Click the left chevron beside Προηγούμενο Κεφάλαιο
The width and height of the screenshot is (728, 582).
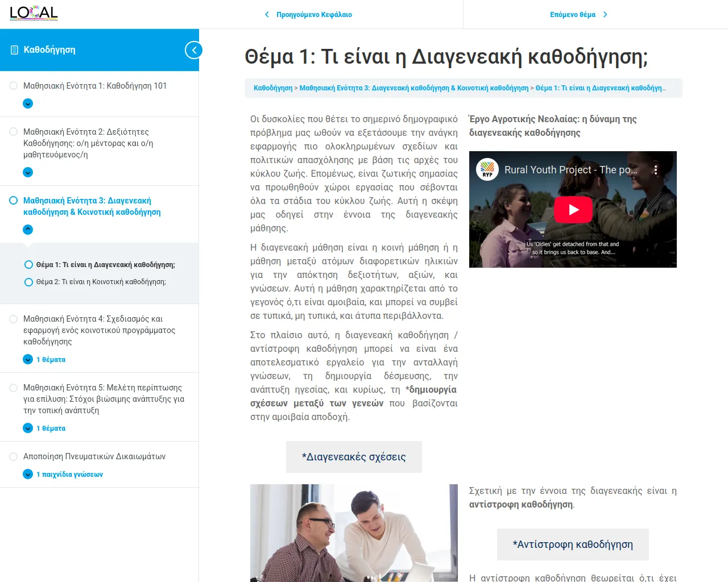pos(266,14)
